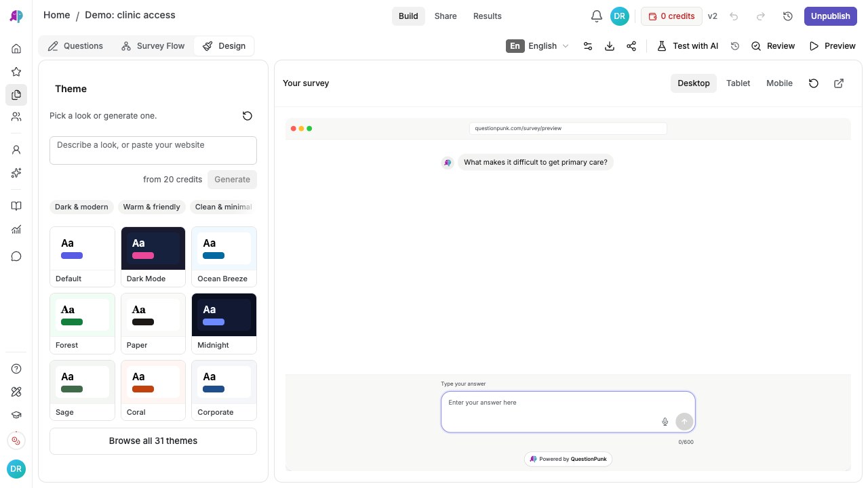Click the undo arrow in the header
Image resolution: width=868 pixels, height=488 pixels.
pyautogui.click(x=734, y=16)
